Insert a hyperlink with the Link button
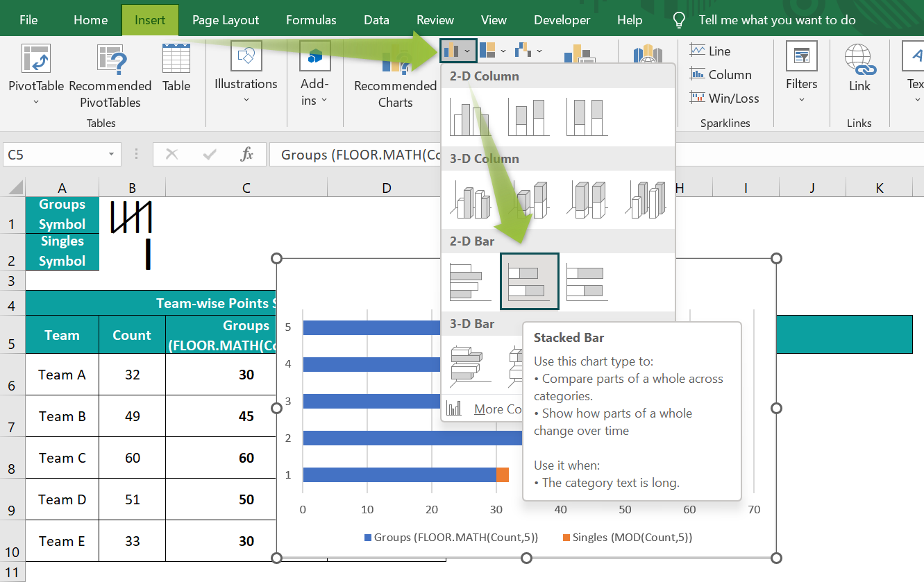Viewport: 924px width, 582px height. (x=859, y=68)
